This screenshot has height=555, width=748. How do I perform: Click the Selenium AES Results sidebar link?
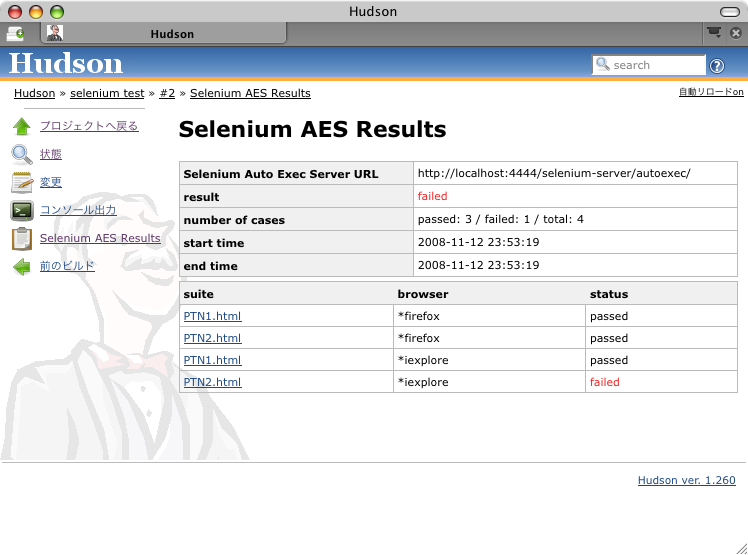pyautogui.click(x=100, y=238)
